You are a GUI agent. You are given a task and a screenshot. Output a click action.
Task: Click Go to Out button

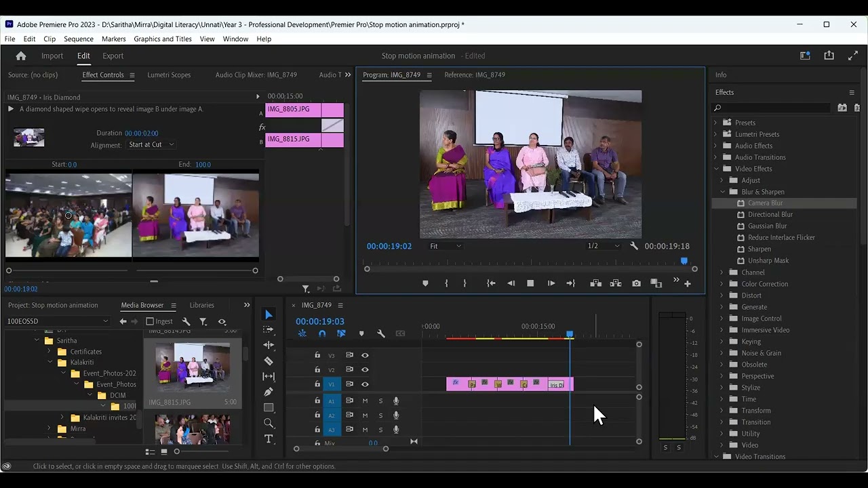(571, 283)
